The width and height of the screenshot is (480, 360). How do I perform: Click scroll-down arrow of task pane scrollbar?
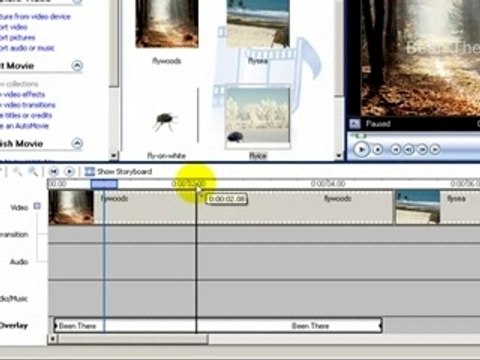coord(114,155)
